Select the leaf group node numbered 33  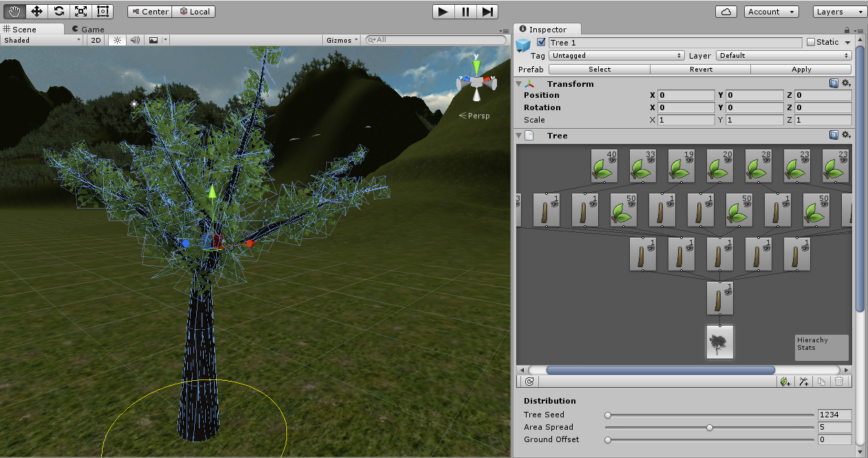(x=642, y=167)
